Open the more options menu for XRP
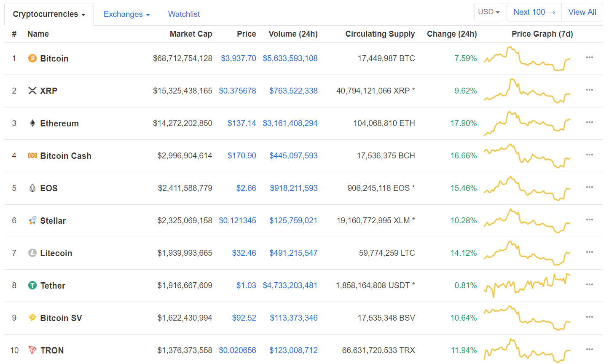This screenshot has height=364, width=609. [590, 90]
